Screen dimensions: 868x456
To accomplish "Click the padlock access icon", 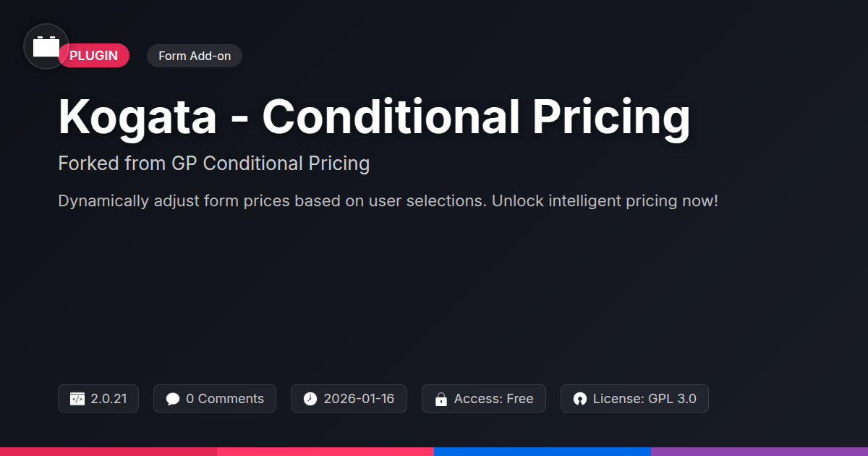I will (441, 399).
